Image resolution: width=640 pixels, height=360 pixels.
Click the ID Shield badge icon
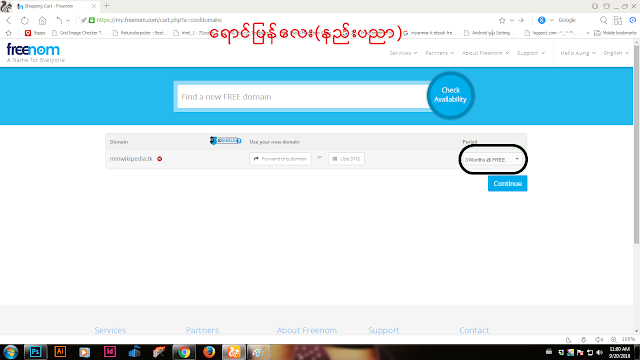tap(225, 140)
